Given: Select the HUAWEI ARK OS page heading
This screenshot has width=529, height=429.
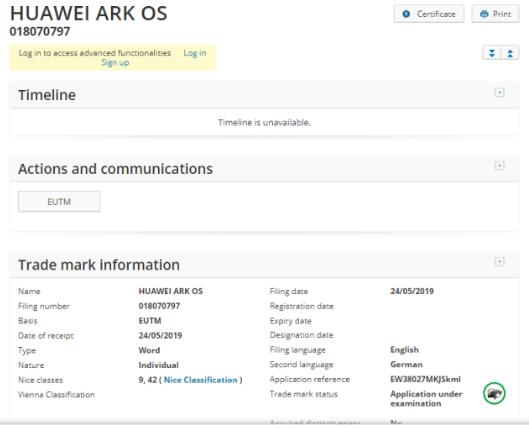Looking at the screenshot, I should point(88,13).
